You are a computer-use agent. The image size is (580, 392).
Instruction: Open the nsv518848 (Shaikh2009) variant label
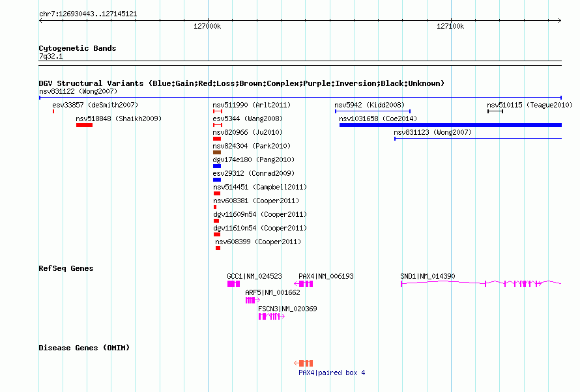click(119, 119)
